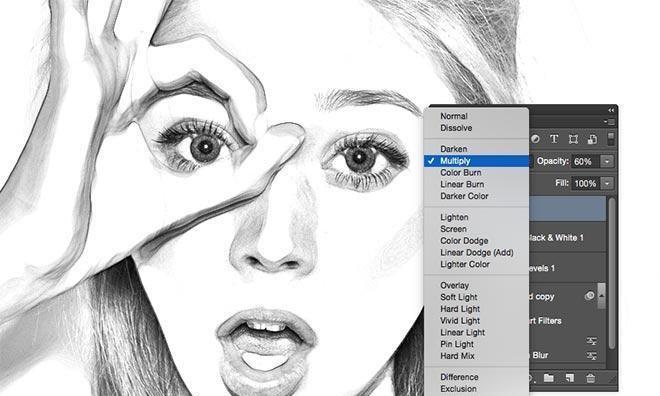Choose Darken blend mode
The height and width of the screenshot is (396, 660).
coord(476,149)
